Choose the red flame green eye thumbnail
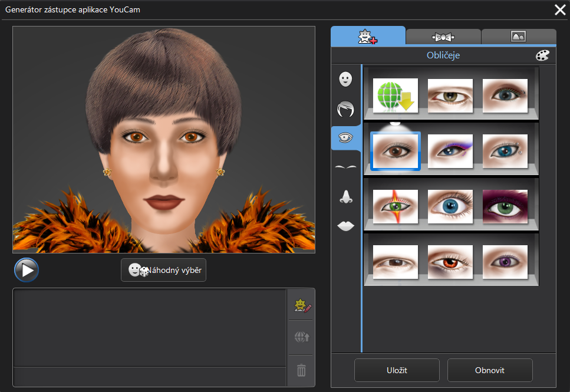570x392 pixels. 396,206
